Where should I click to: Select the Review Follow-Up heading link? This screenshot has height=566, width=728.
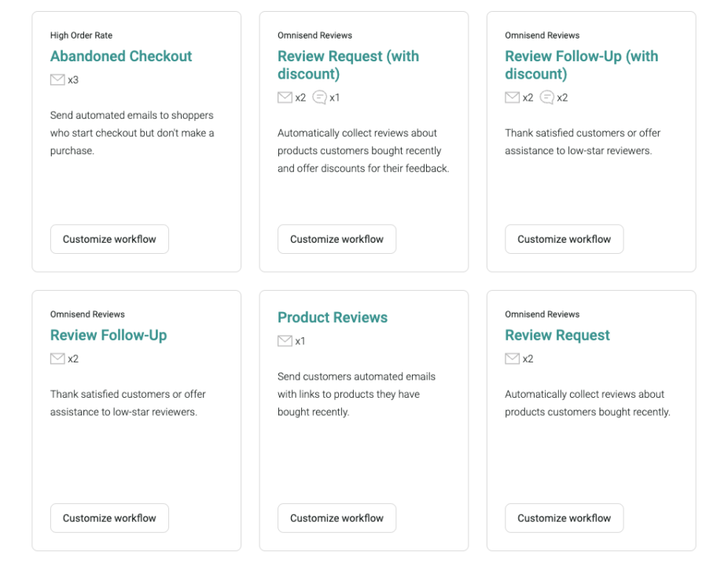coord(108,335)
